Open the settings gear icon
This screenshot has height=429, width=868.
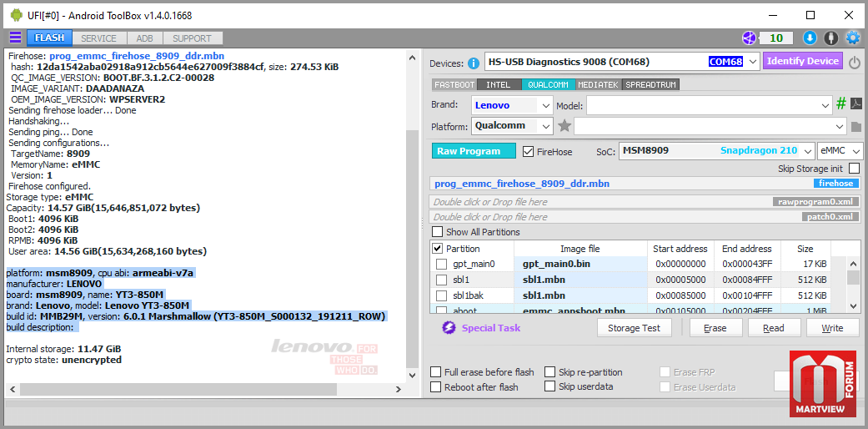pyautogui.click(x=853, y=38)
